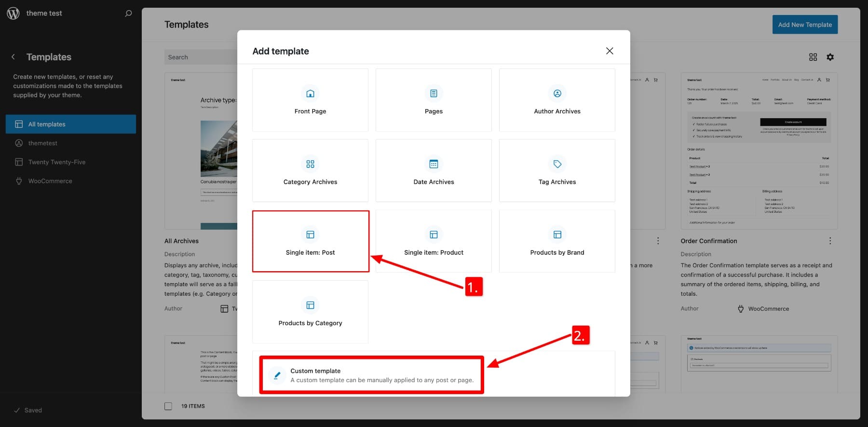Click the Pages document icon
This screenshot has height=427, width=868.
click(x=434, y=94)
